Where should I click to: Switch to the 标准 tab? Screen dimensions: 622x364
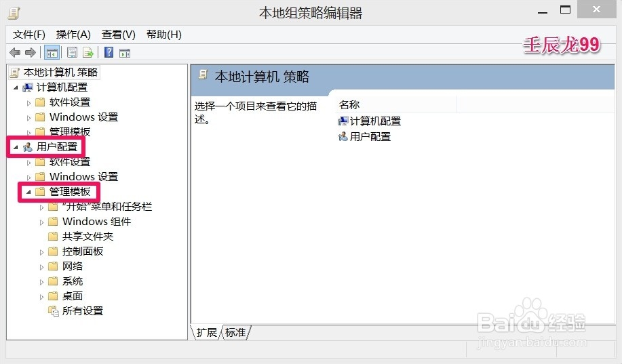coord(235,332)
